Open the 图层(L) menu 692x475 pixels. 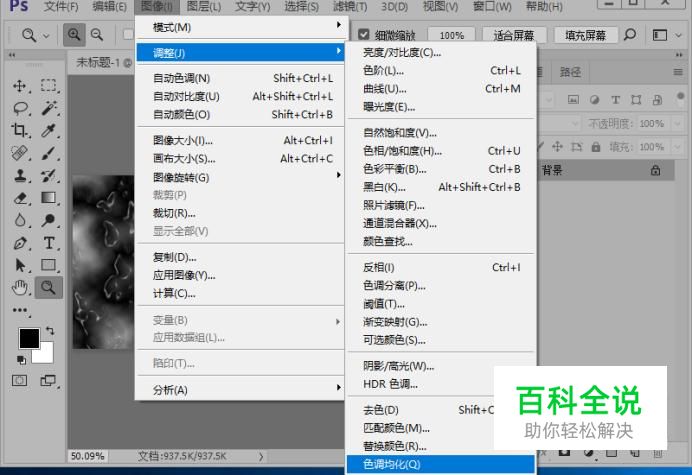click(204, 7)
